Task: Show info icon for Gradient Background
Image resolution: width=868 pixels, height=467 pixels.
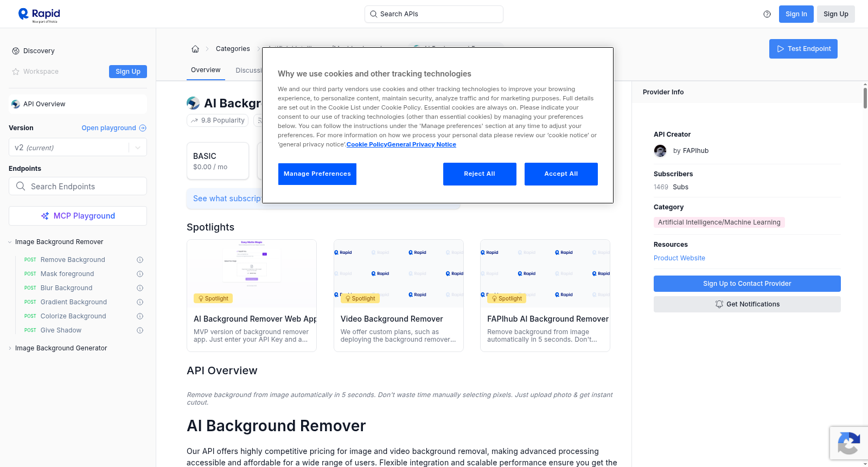Action: (x=140, y=302)
